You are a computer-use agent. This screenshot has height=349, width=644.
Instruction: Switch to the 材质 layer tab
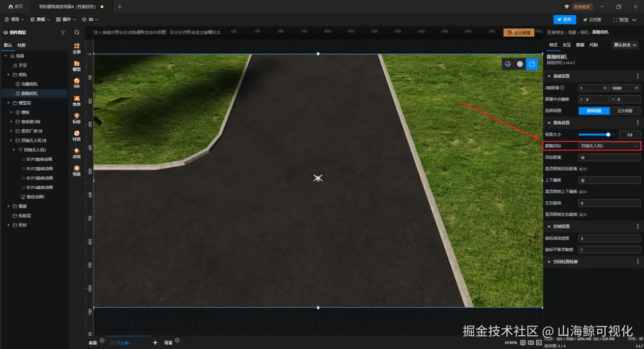21,45
